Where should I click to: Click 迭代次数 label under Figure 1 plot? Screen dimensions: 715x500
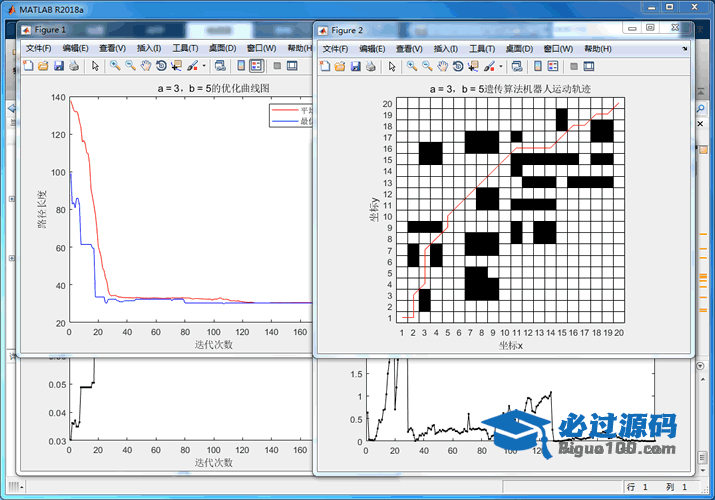coord(213,344)
